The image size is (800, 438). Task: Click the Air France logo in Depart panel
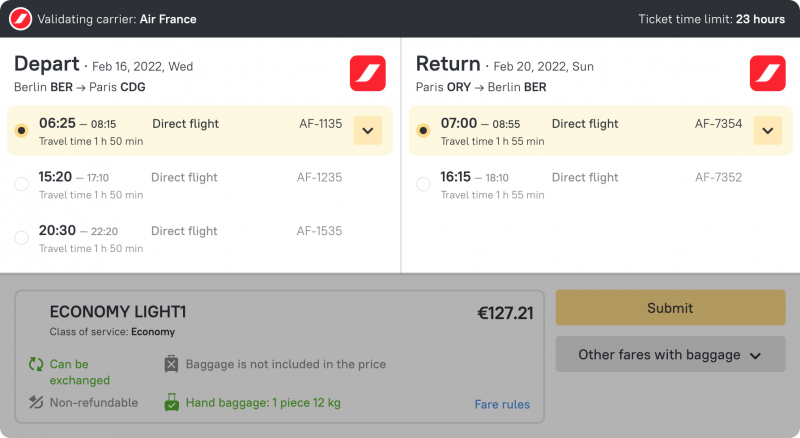pos(367,73)
